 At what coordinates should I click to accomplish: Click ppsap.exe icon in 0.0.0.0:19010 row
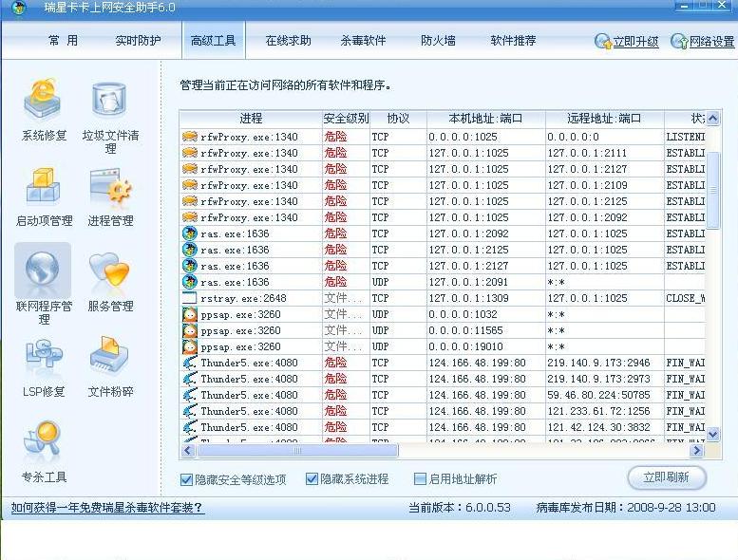pos(190,346)
